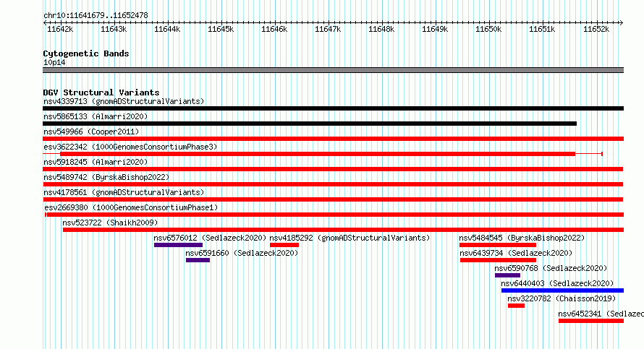This screenshot has height=349, width=644.
Task: Click the short red bar under nsv4185292
Action: coord(284,245)
